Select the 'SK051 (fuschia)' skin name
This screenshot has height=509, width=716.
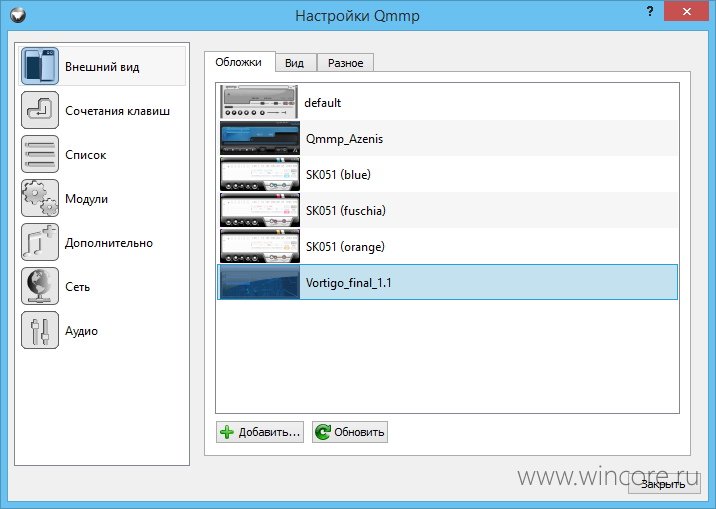pyautogui.click(x=346, y=210)
